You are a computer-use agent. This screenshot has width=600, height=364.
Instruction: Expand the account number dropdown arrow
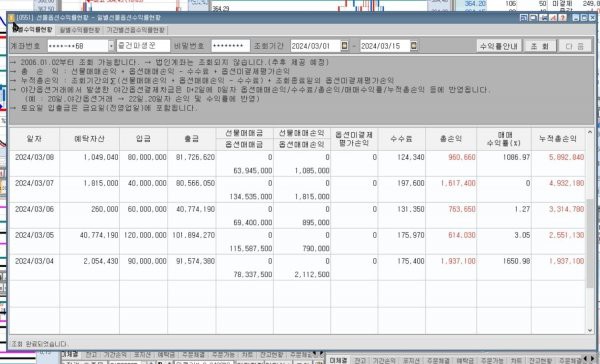111,46
